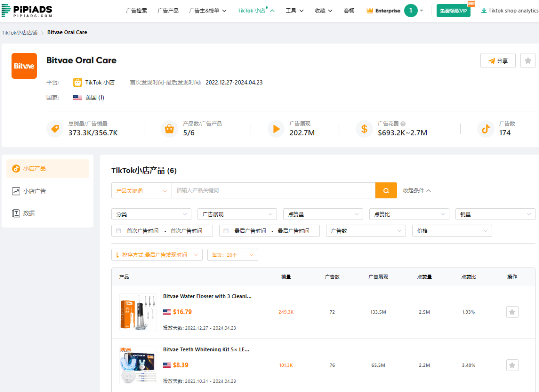539x392 pixels.
Task: Favorite the Bitvae Water Flosser product star
Action: pyautogui.click(x=512, y=312)
